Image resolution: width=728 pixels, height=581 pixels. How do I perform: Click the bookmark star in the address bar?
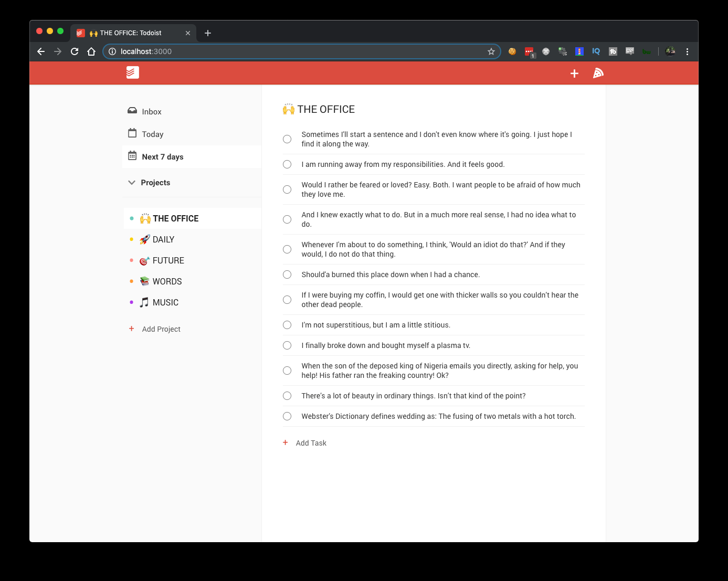tap(491, 51)
